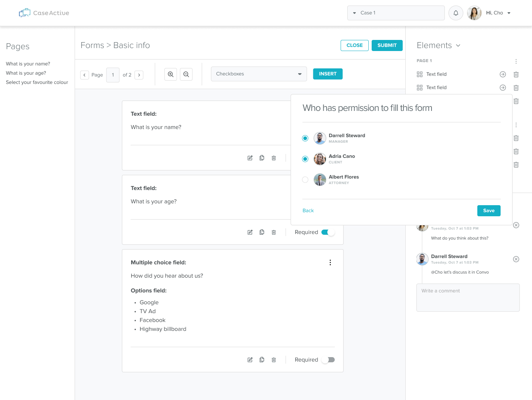532x400 pixels.
Task: Open the Checkboxes element type dropdown
Action: [259, 74]
